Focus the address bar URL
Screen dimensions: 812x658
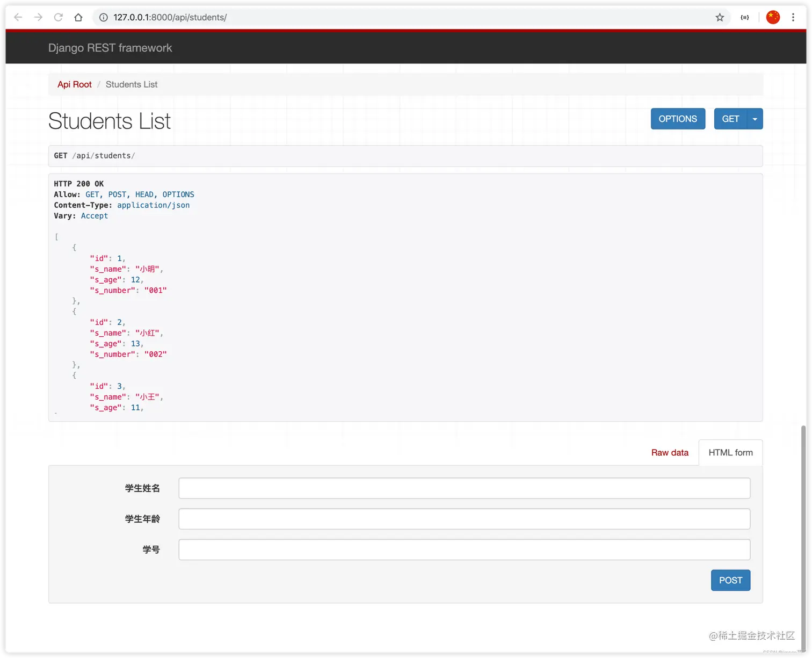[x=170, y=17]
